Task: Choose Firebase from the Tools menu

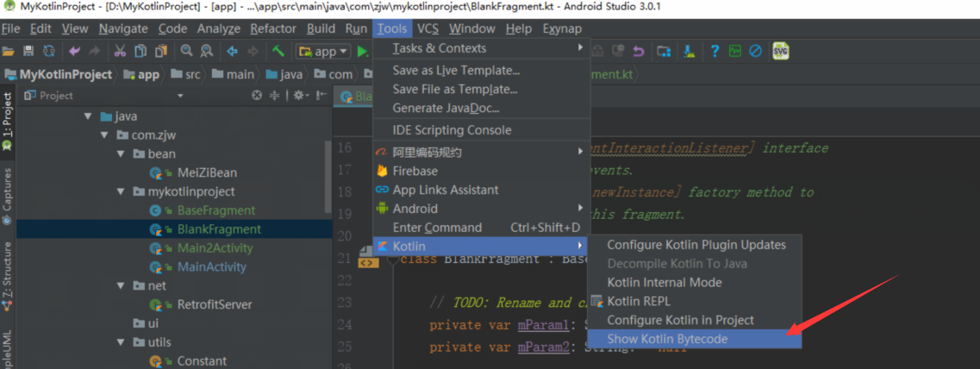Action: click(x=415, y=171)
